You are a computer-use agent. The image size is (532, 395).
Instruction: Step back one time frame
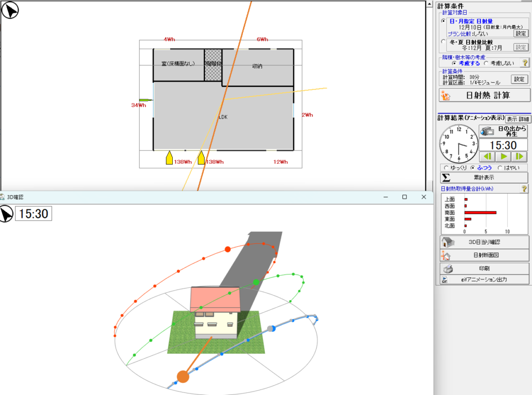click(487, 157)
